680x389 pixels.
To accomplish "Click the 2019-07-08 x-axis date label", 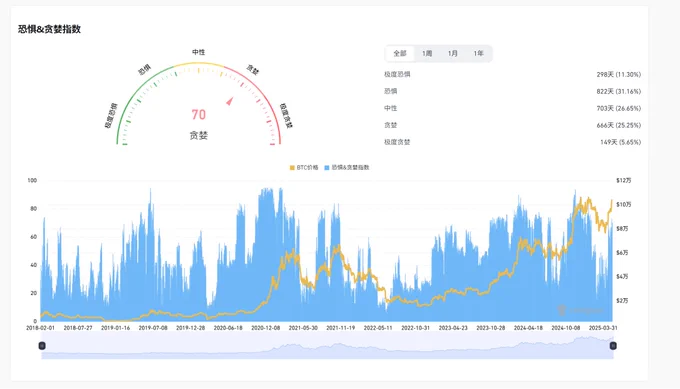I will [153, 328].
